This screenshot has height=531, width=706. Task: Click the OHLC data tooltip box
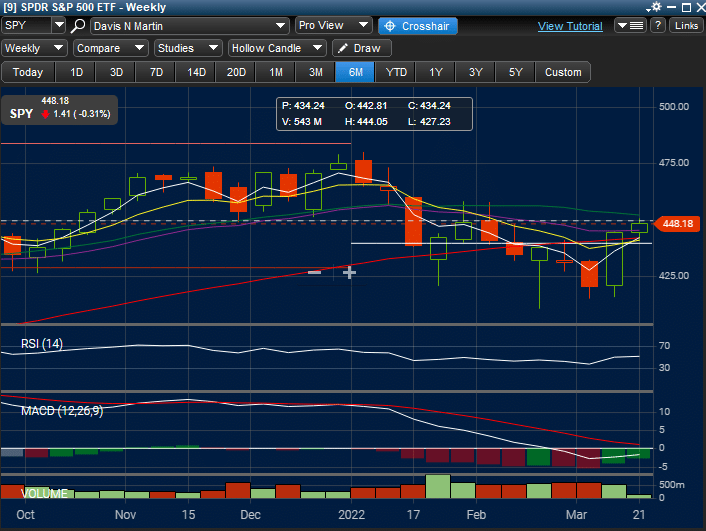coord(375,114)
